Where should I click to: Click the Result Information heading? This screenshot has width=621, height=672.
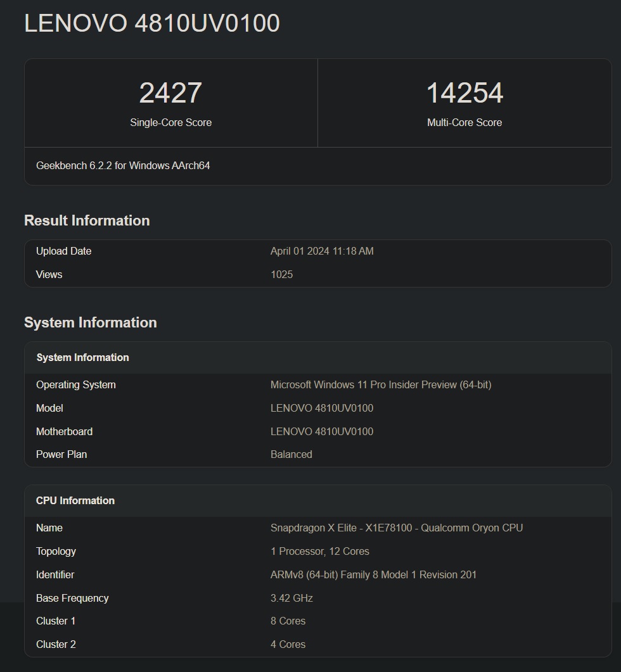pos(87,220)
